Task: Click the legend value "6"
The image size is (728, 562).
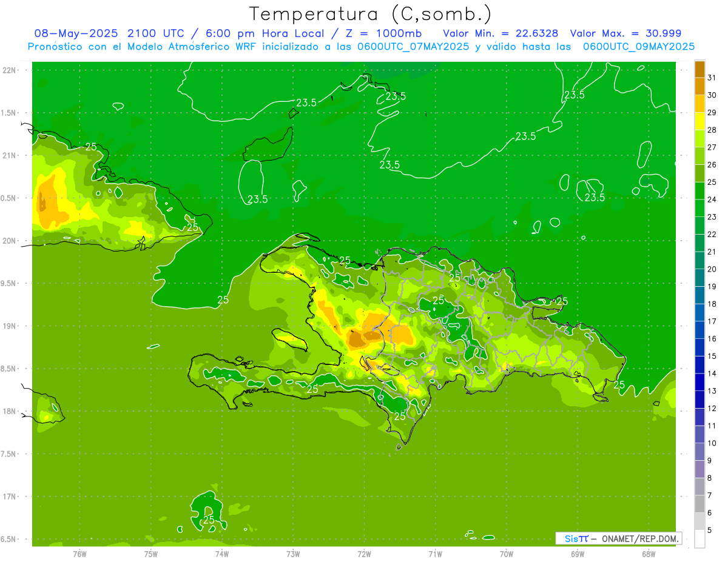Action: (710, 513)
